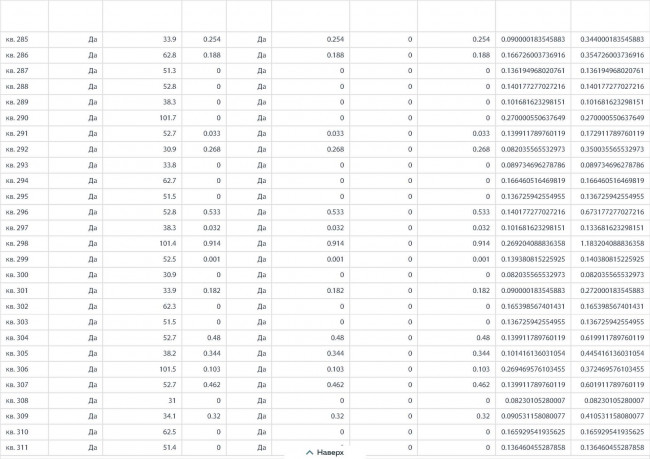Select the total value 0.172911789760119
650x459 pixels.
612,134
